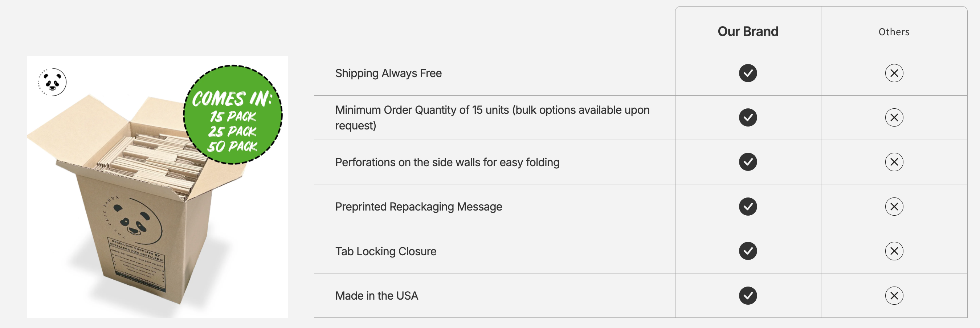980x328 pixels.
Task: Click Others X icon for Tab Locking
Action: click(894, 251)
